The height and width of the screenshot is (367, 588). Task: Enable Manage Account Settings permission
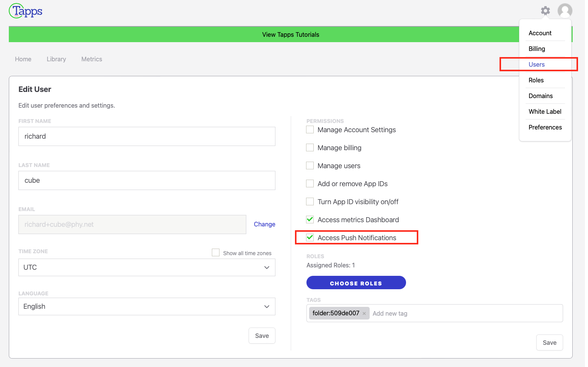click(310, 130)
